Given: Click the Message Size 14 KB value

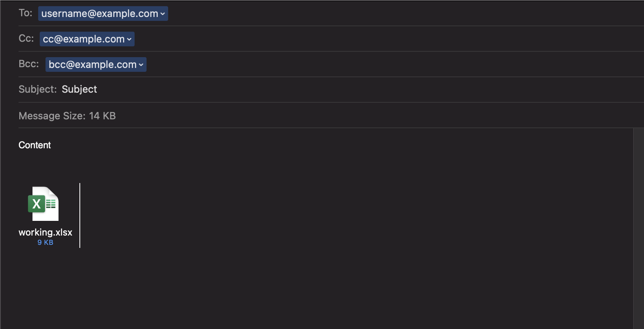Looking at the screenshot, I should click(103, 116).
